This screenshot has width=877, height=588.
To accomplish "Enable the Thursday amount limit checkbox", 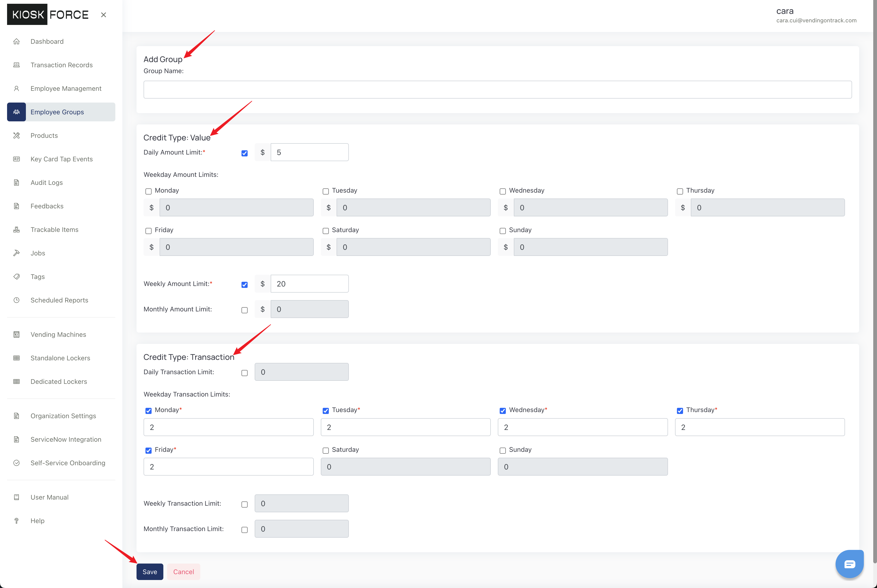I will 680,191.
